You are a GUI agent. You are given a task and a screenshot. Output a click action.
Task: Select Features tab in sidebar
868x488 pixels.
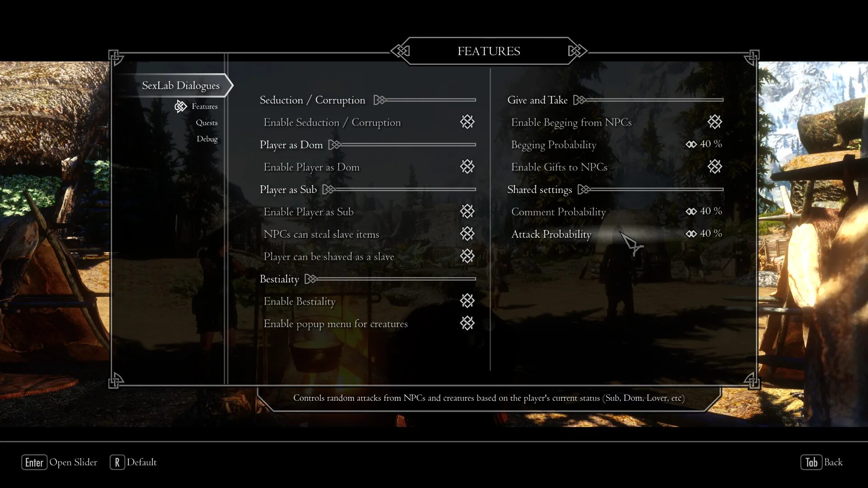[x=204, y=106]
